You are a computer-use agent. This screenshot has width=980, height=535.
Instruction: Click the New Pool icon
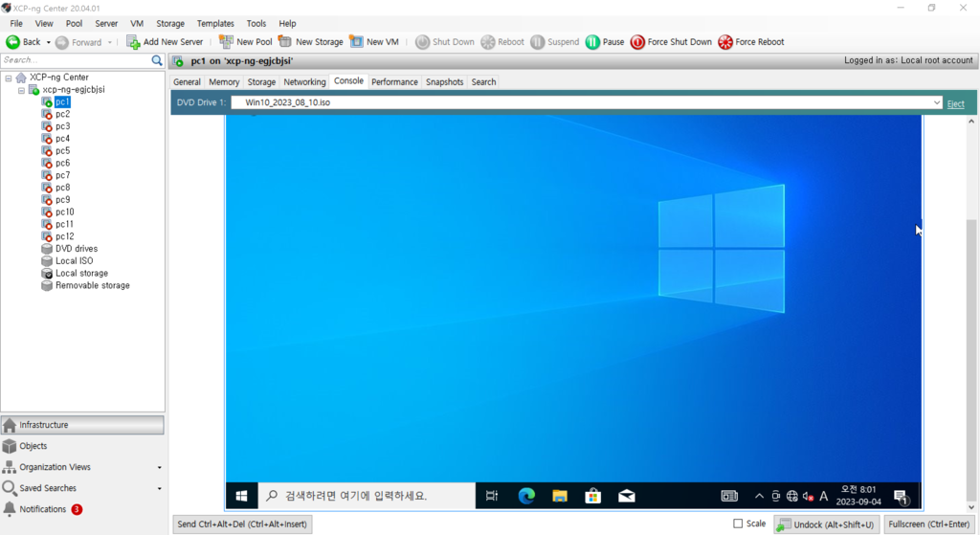(x=226, y=42)
